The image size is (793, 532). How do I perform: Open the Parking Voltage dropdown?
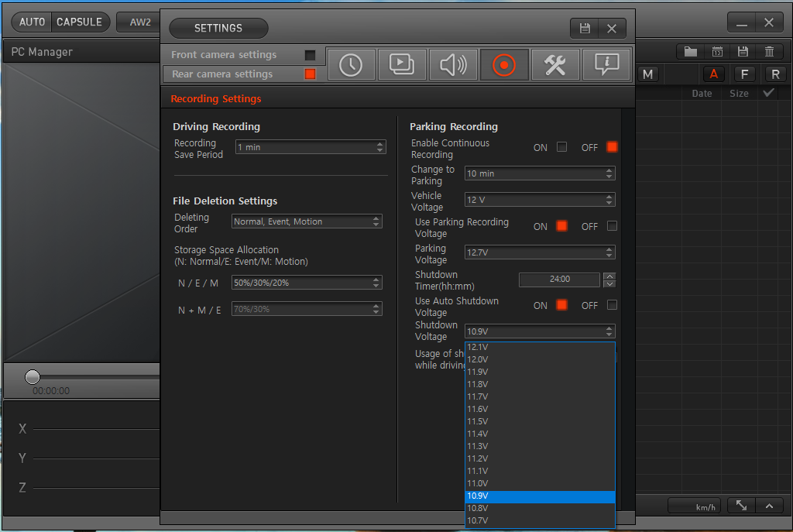(x=540, y=252)
